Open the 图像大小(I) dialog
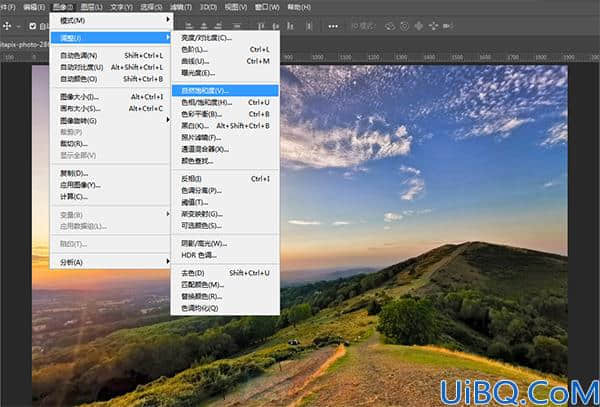Screen dimensions: 600x407 point(111,97)
